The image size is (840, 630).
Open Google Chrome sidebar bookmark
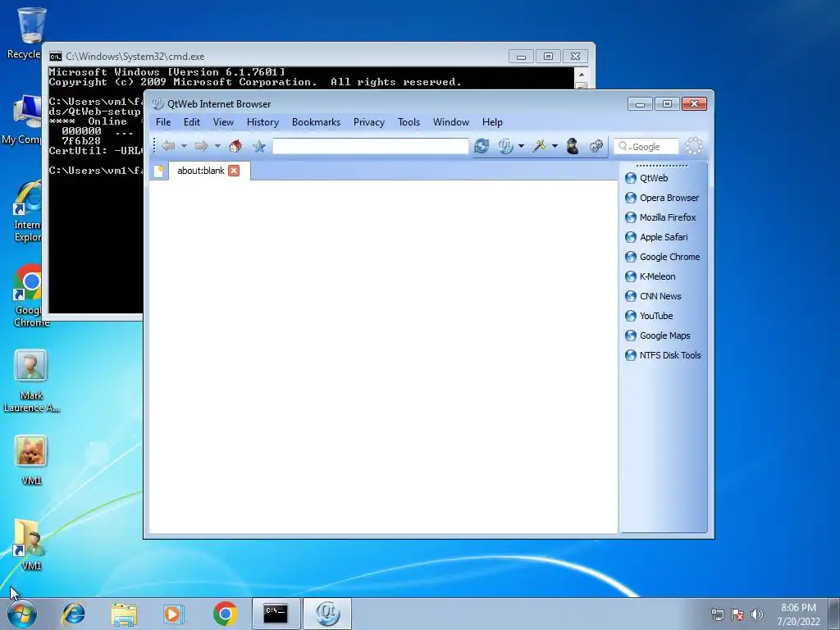click(663, 257)
